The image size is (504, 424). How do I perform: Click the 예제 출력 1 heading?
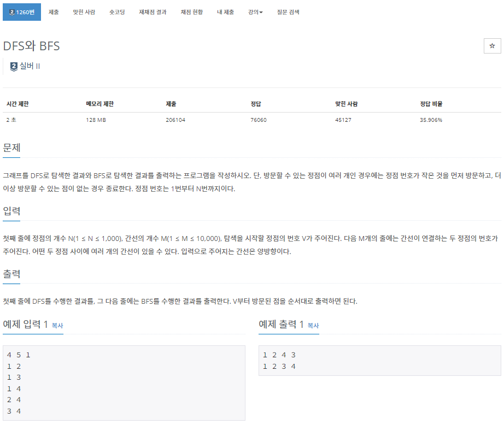pyautogui.click(x=282, y=324)
